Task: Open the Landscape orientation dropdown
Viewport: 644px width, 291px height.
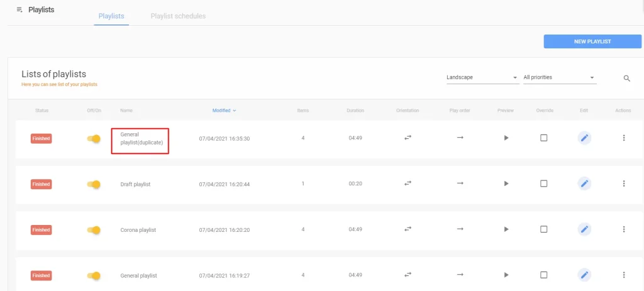Action: [483, 77]
